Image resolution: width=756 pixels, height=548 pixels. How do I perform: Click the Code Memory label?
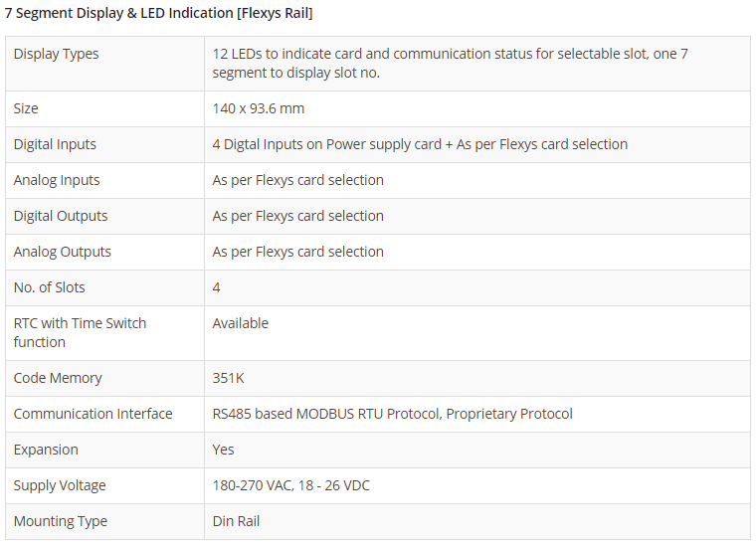point(58,378)
